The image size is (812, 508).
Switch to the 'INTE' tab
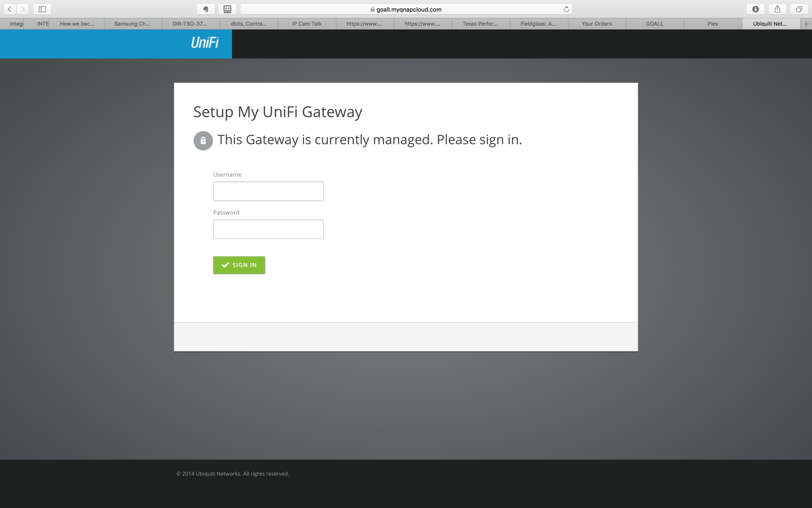click(37, 24)
